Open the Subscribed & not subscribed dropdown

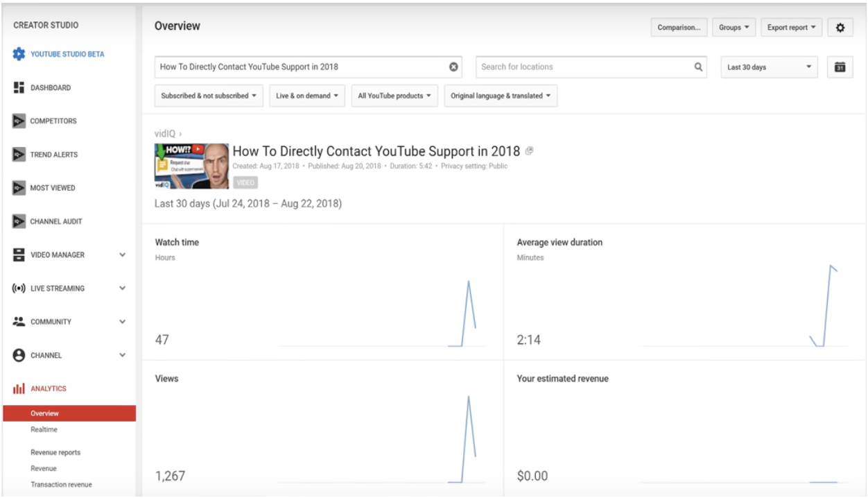click(x=209, y=96)
